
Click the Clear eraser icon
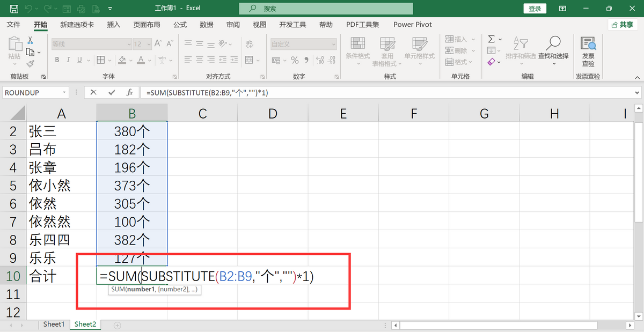pos(491,62)
